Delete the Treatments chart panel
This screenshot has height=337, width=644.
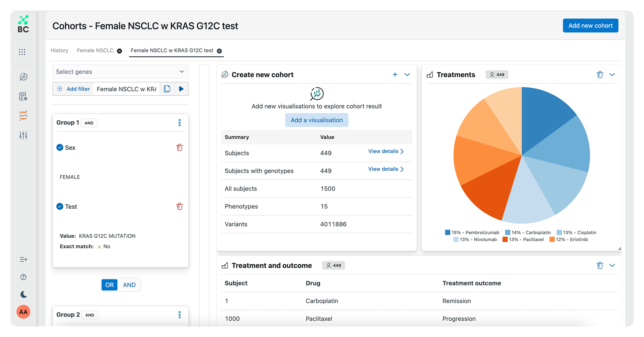pos(600,75)
